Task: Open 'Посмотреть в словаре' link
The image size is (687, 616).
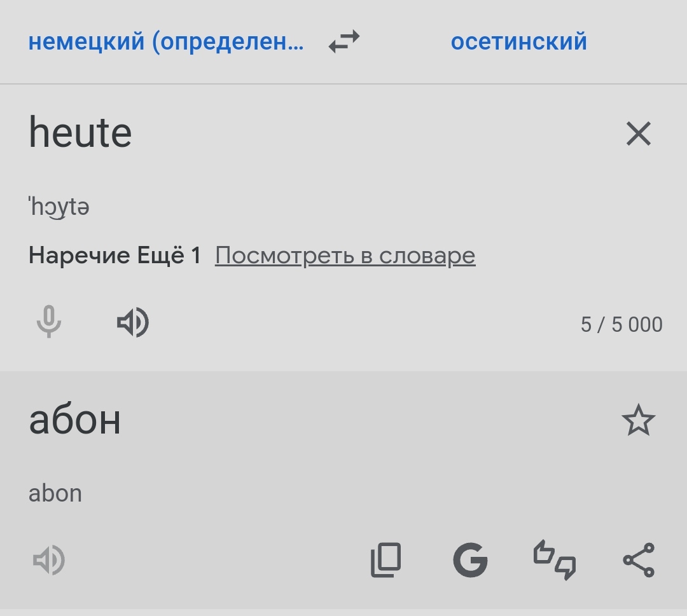Action: click(345, 256)
